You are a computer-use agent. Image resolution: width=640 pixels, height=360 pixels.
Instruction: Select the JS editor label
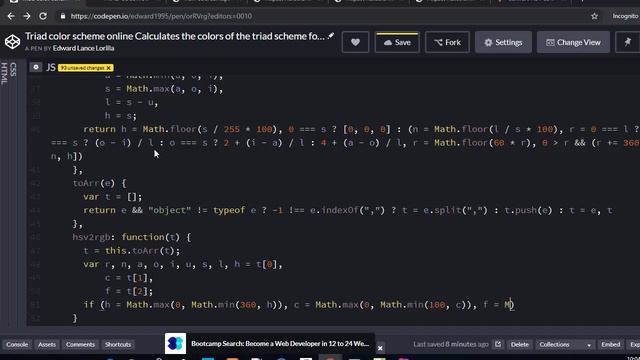click(51, 67)
